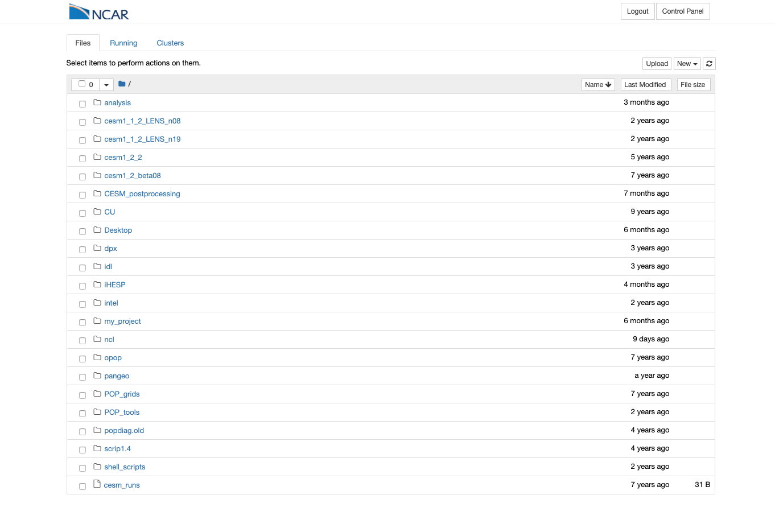The image size is (775, 532).
Task: Click the refresh file list icon
Action: pyautogui.click(x=709, y=64)
